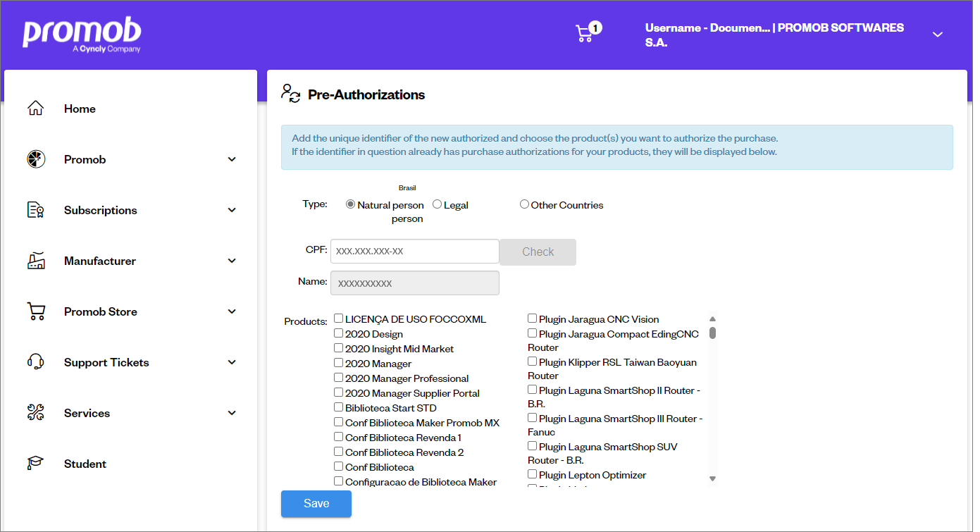Check Plugin Jaragua CNC Vision
This screenshot has height=532, width=980.
[533, 318]
